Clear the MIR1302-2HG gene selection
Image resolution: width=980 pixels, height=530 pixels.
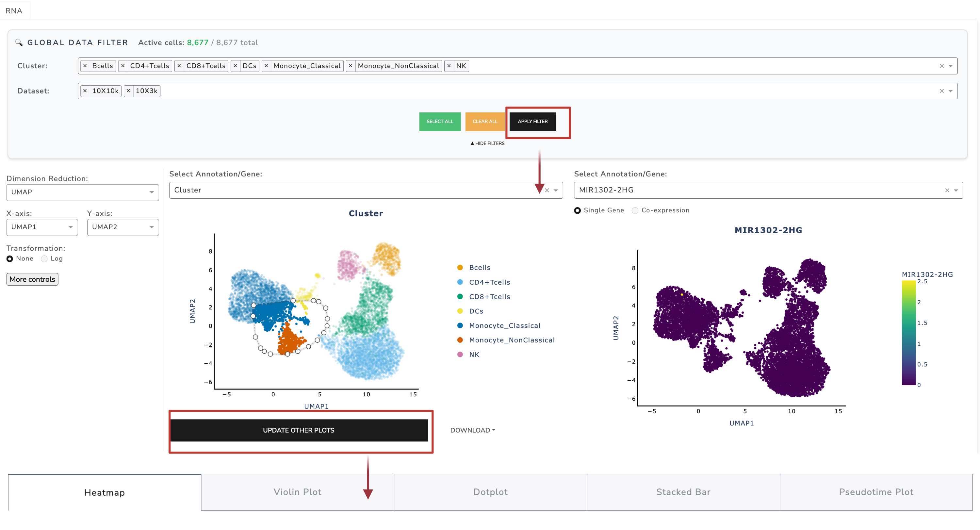coord(947,190)
